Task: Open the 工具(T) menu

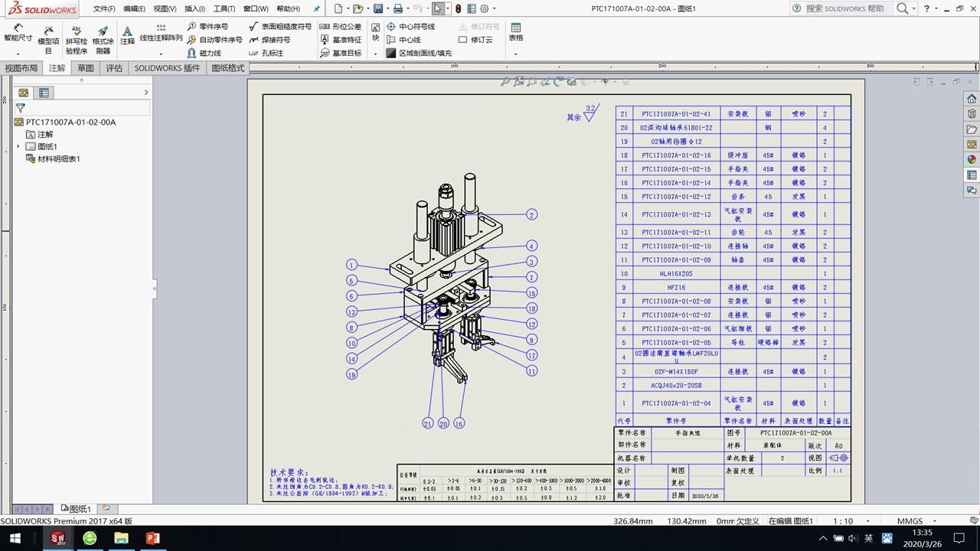Action: point(224,8)
